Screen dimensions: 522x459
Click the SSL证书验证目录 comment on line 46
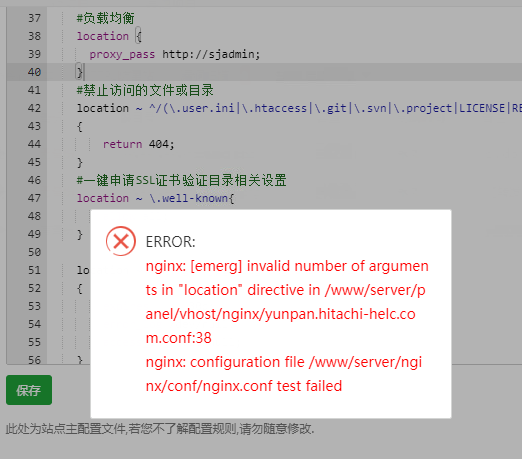point(181,180)
